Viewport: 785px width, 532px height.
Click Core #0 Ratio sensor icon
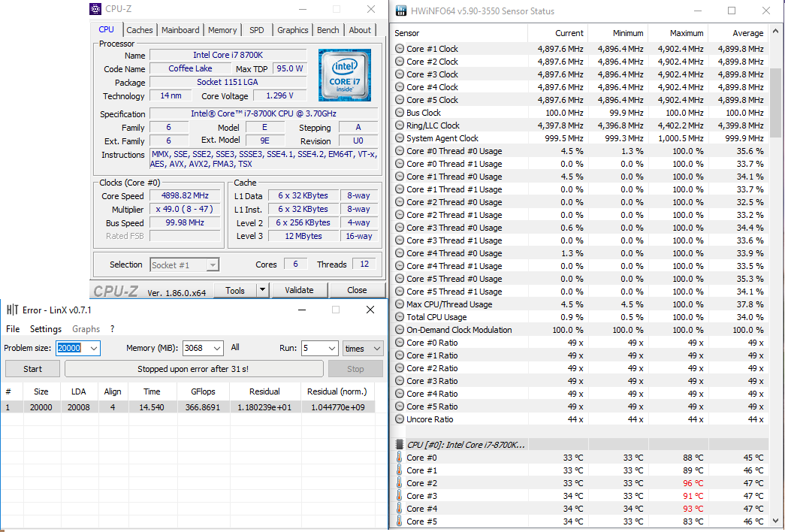pyautogui.click(x=400, y=343)
